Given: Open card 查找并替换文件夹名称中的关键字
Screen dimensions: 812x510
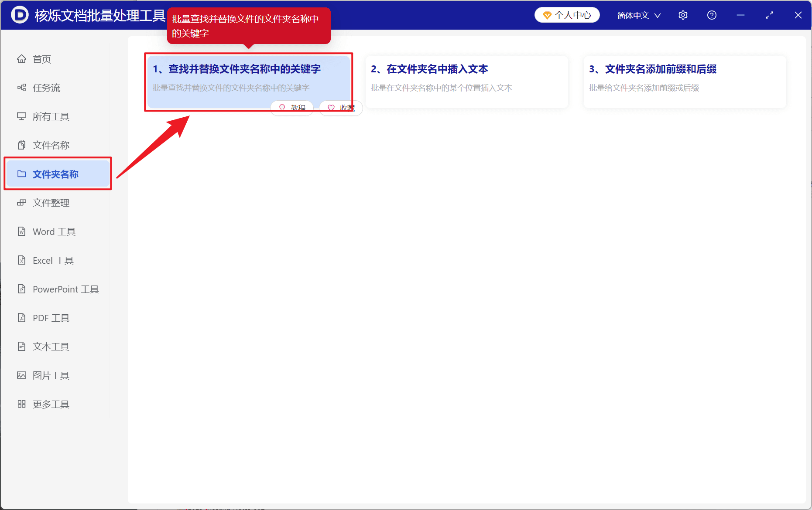Looking at the screenshot, I should pyautogui.click(x=249, y=82).
